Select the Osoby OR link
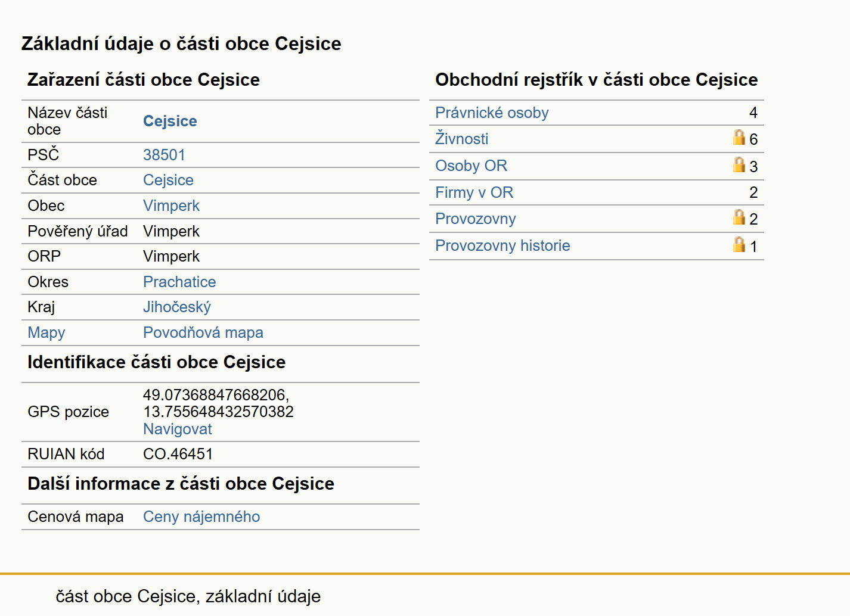 pyautogui.click(x=471, y=166)
